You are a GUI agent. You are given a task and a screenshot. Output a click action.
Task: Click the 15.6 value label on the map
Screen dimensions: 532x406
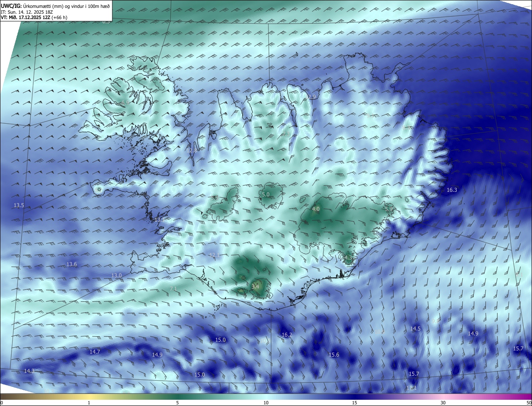point(334,355)
